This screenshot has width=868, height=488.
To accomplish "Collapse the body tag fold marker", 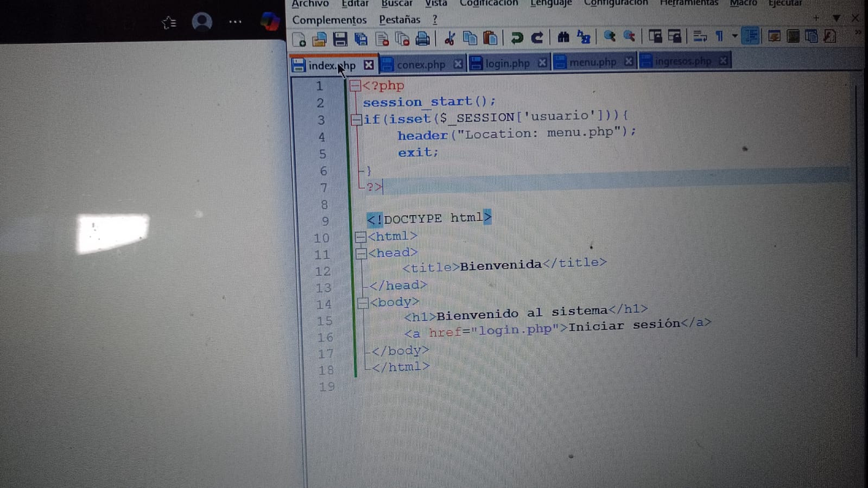I will (x=363, y=303).
